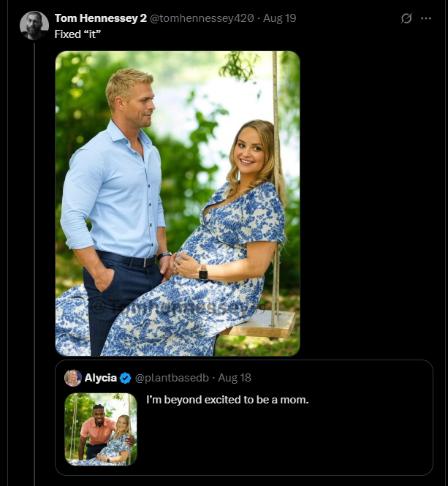Click Tom Hennessey's profile avatar

(34, 26)
